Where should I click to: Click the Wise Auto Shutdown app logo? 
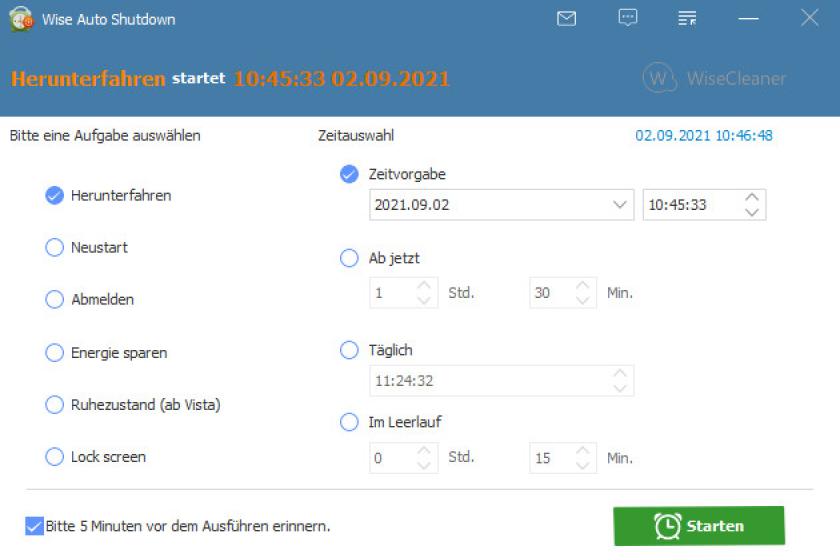pos(21,19)
